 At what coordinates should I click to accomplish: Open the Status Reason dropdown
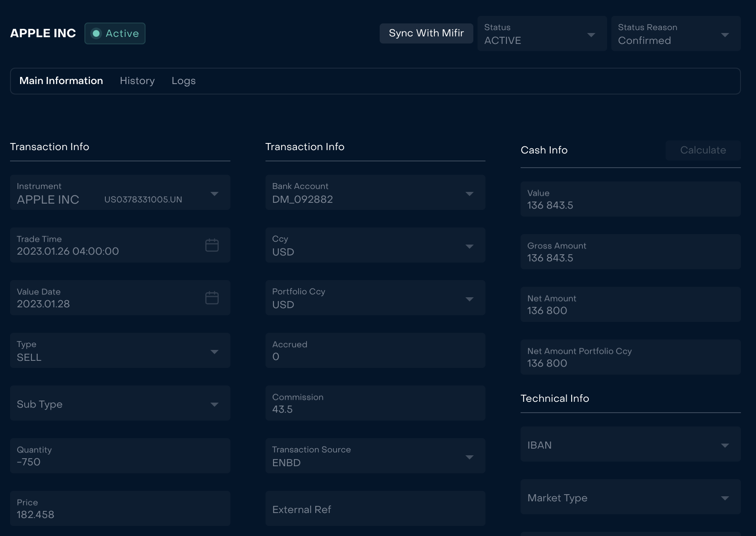click(x=676, y=33)
